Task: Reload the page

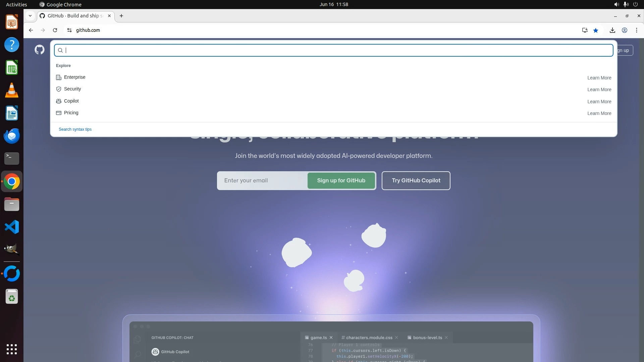Action: [x=55, y=30]
